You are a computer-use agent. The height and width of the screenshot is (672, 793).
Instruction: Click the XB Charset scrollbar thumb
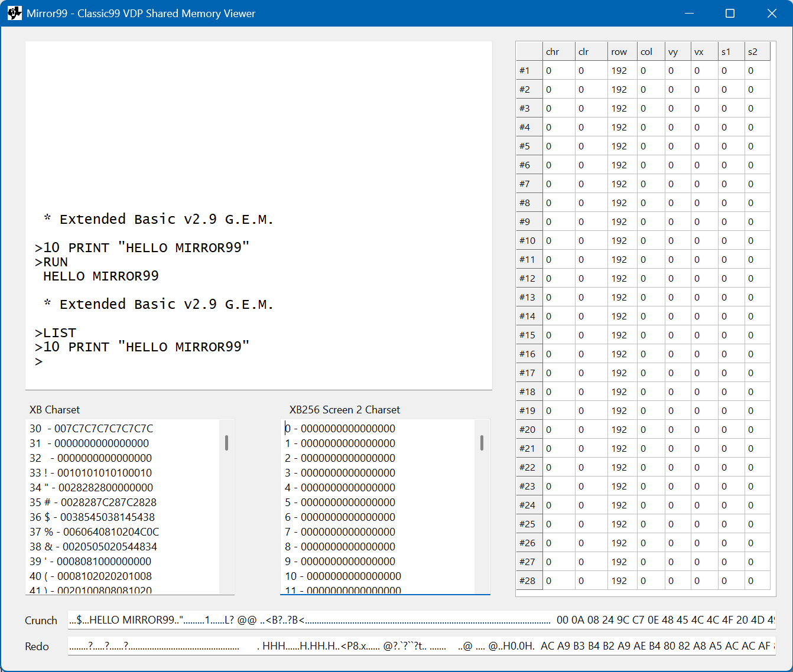tap(226, 443)
